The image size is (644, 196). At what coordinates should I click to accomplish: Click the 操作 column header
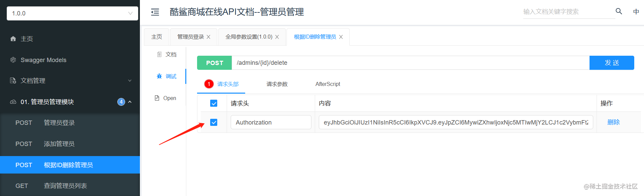tap(607, 103)
